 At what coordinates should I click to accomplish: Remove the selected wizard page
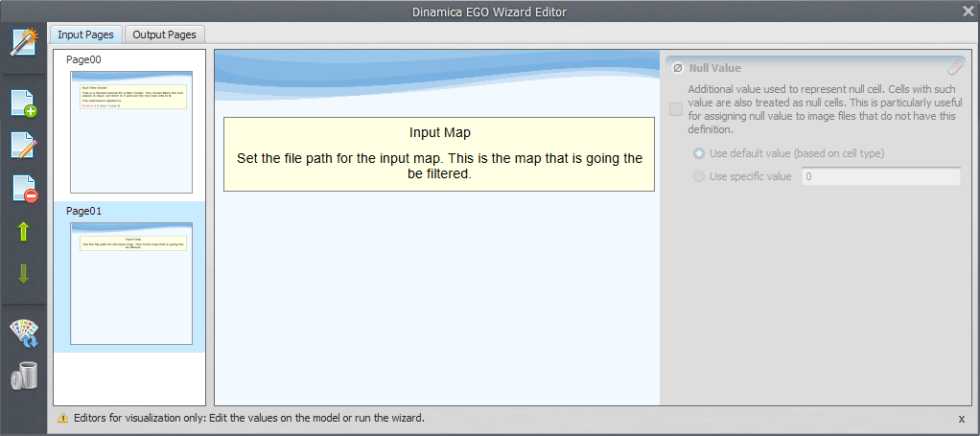23,189
